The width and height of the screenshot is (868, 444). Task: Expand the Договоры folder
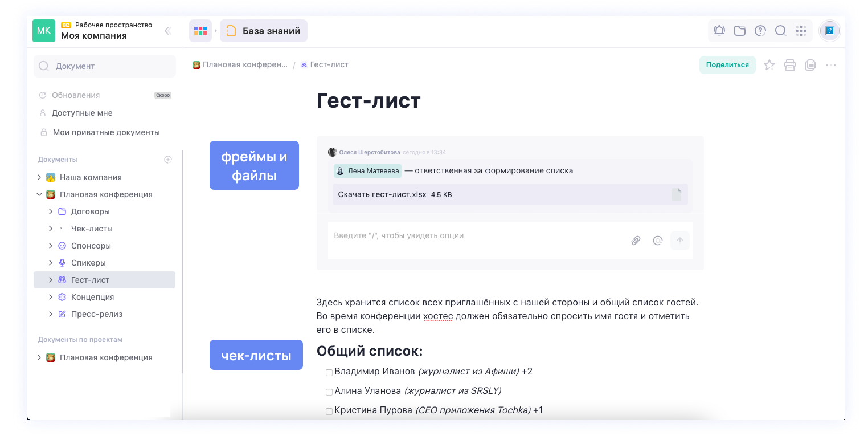tap(50, 211)
